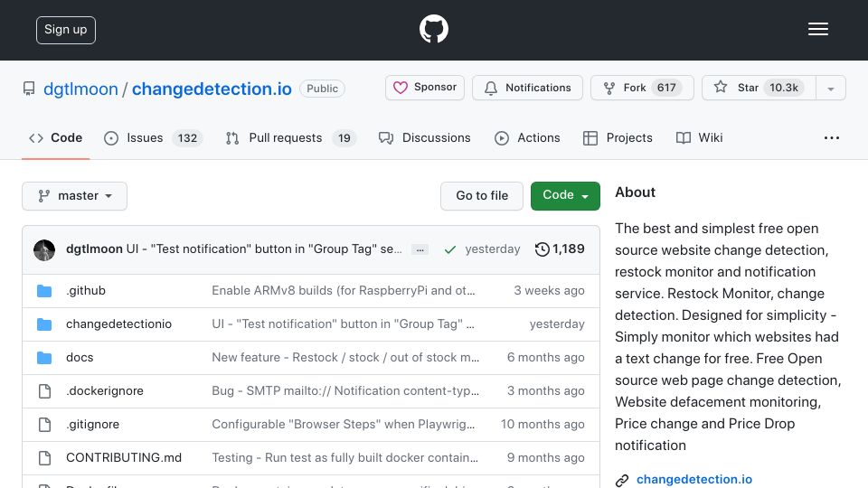Open the 'Testing - Run test' commit message
The image size is (868, 488).
344,457
